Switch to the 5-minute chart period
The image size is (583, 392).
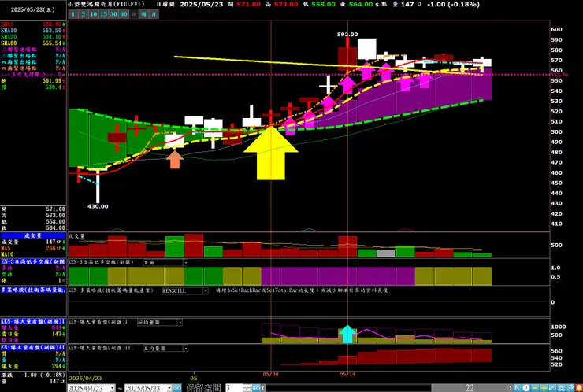(x=84, y=14)
